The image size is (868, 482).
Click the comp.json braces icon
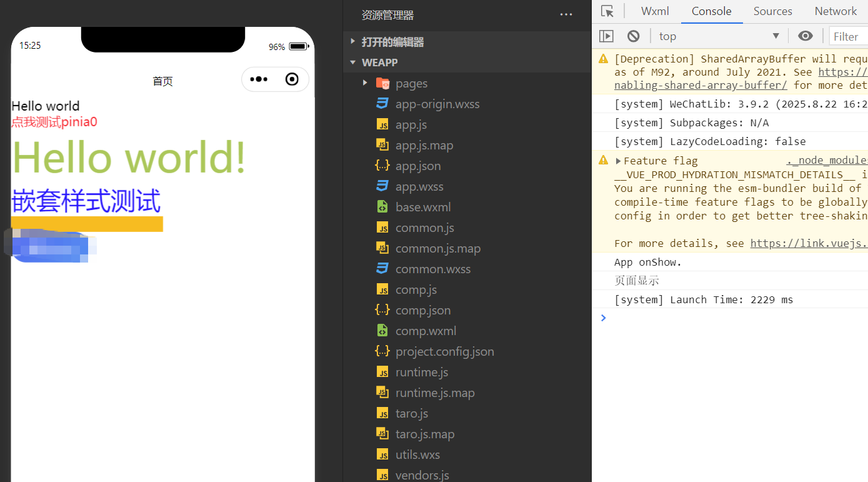tap(382, 310)
